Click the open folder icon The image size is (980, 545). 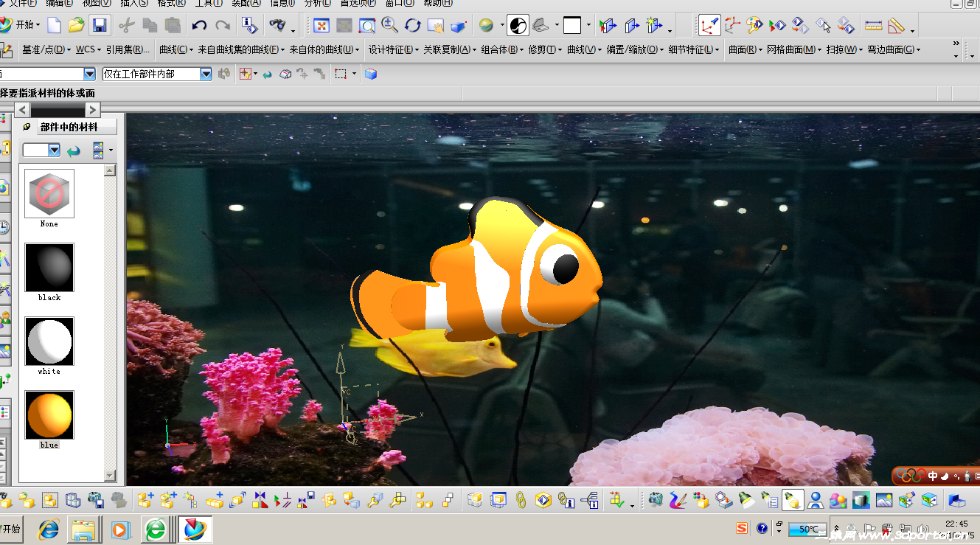[x=76, y=26]
